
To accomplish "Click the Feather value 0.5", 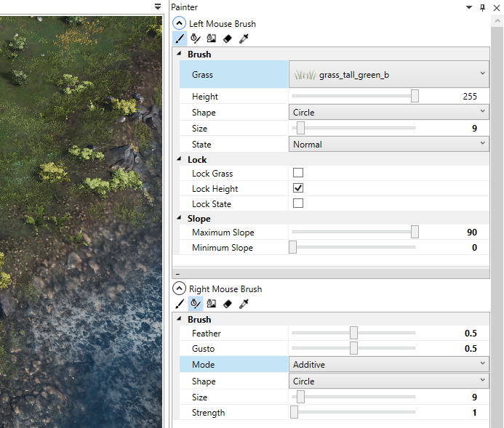I will tap(471, 334).
